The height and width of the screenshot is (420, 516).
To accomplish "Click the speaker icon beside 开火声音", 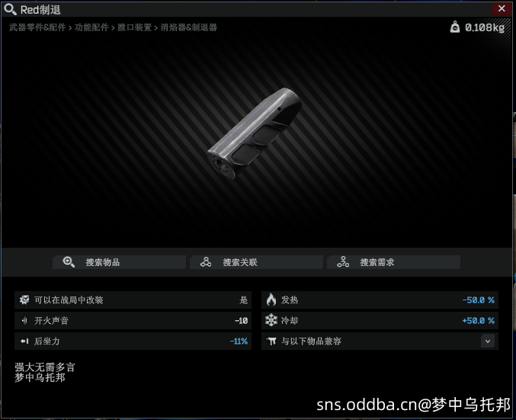I will click(24, 320).
